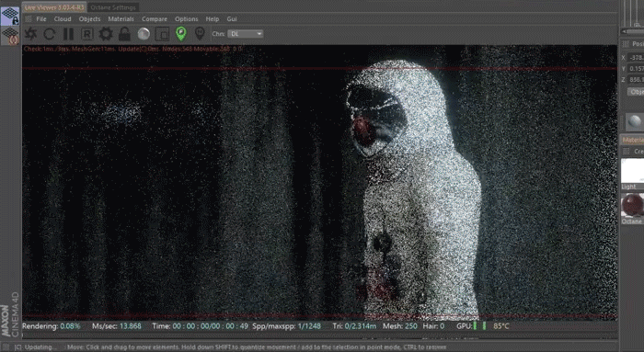This screenshot has height=352, width=644.
Task: Click the Octane aperture send-scene icon
Action: (30, 34)
